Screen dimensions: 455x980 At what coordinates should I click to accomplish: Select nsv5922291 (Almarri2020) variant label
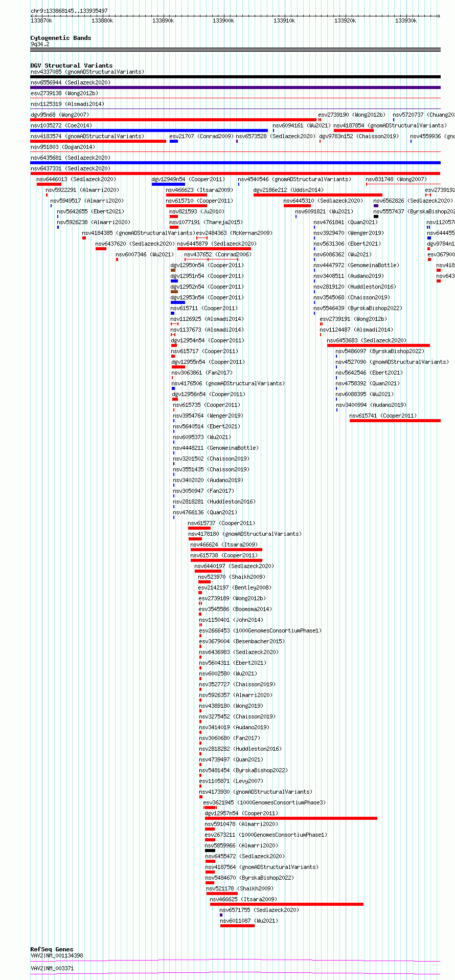click(82, 190)
